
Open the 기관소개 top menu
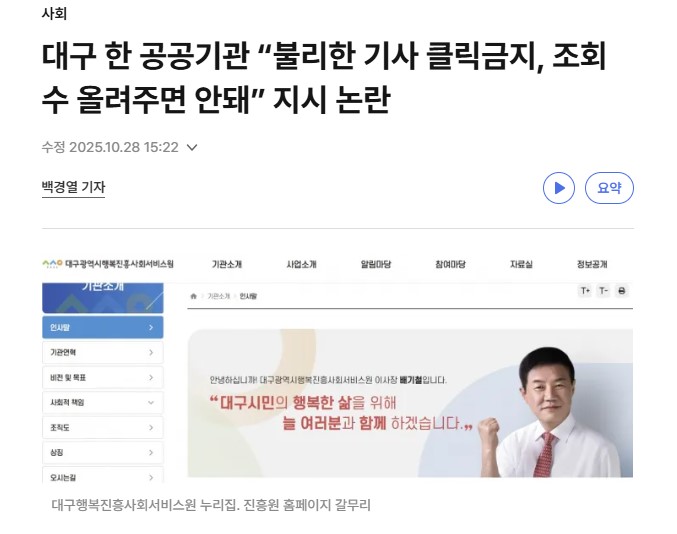227,264
